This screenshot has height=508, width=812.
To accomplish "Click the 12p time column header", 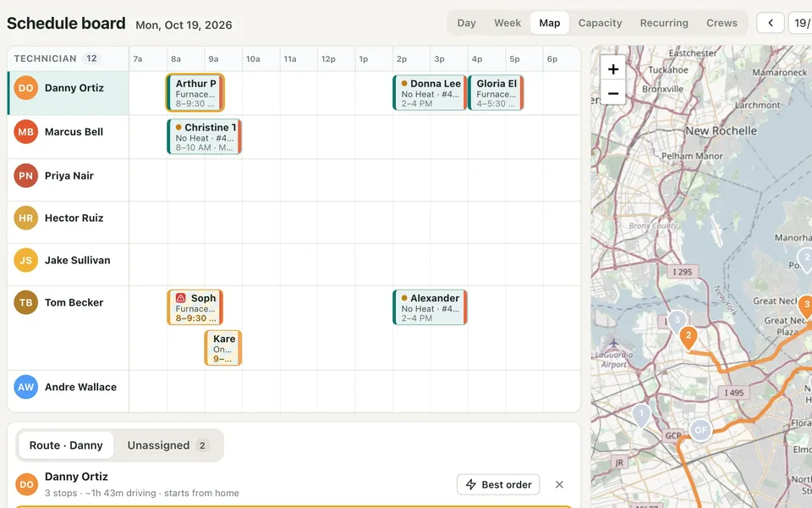I will click(x=328, y=59).
